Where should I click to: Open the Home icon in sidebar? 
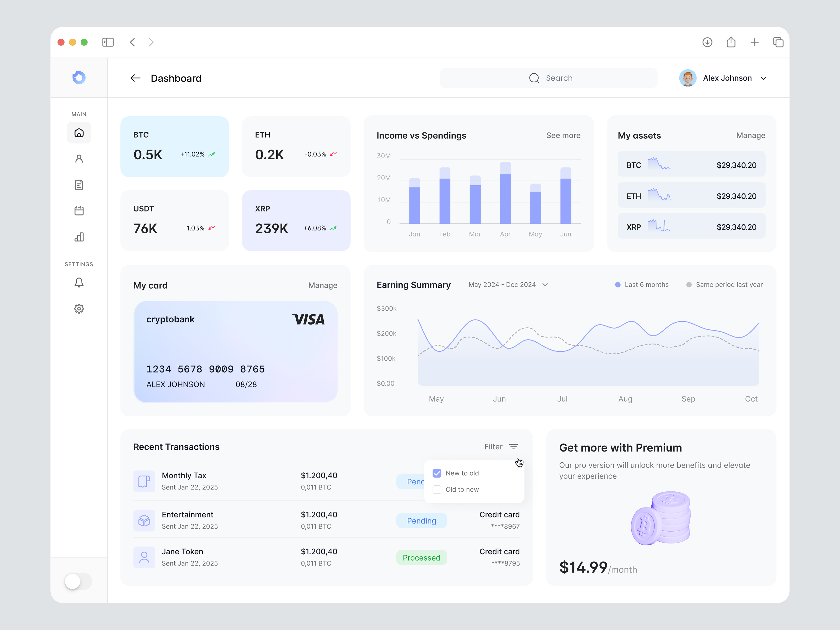coord(79,133)
